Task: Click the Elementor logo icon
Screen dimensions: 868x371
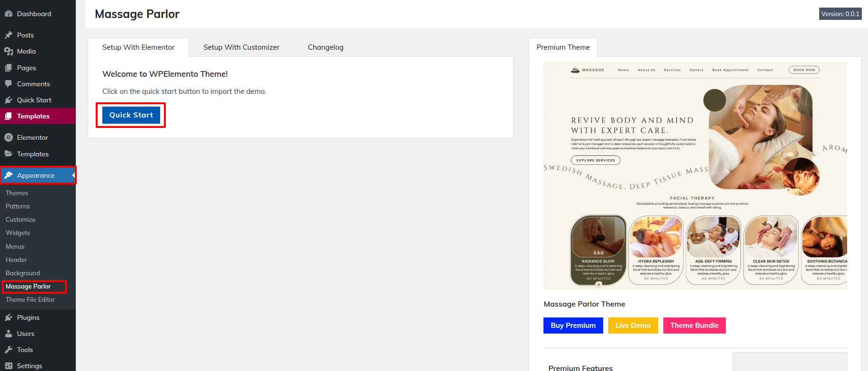Action: coord(9,137)
